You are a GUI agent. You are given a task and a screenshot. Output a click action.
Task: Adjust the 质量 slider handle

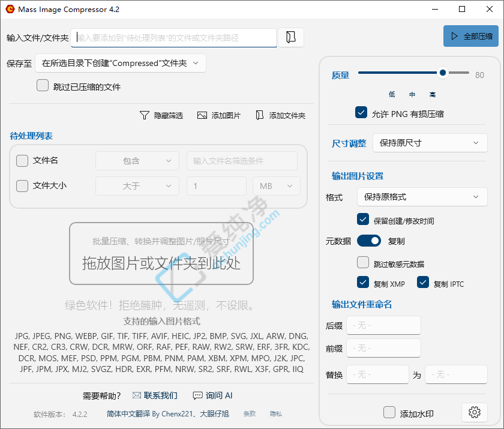(x=443, y=73)
